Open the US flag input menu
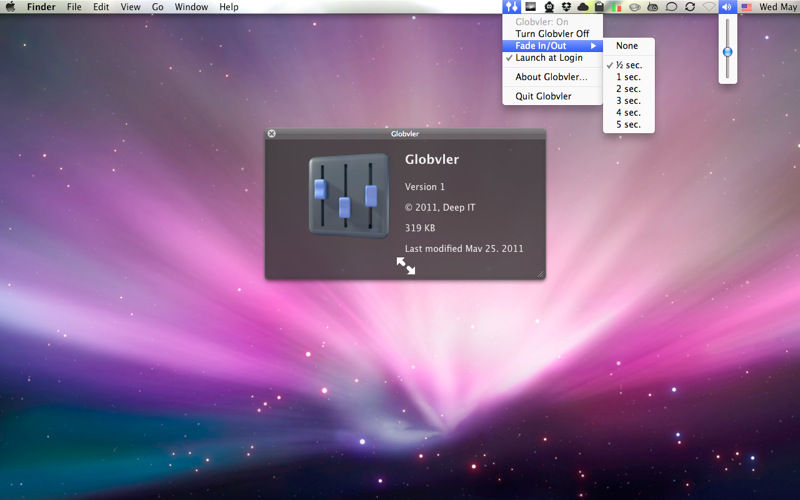Screen dimensions: 800x500 tap(746, 7)
